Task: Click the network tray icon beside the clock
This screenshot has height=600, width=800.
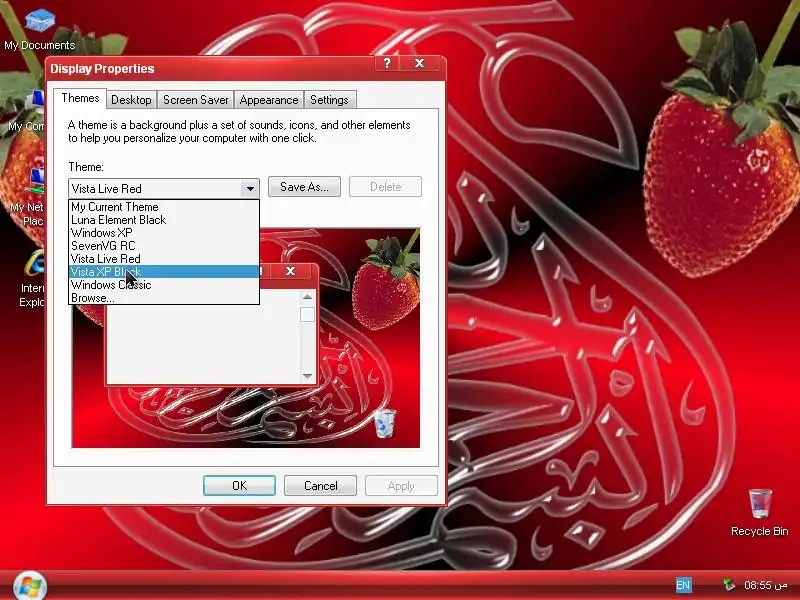Action: [x=729, y=585]
